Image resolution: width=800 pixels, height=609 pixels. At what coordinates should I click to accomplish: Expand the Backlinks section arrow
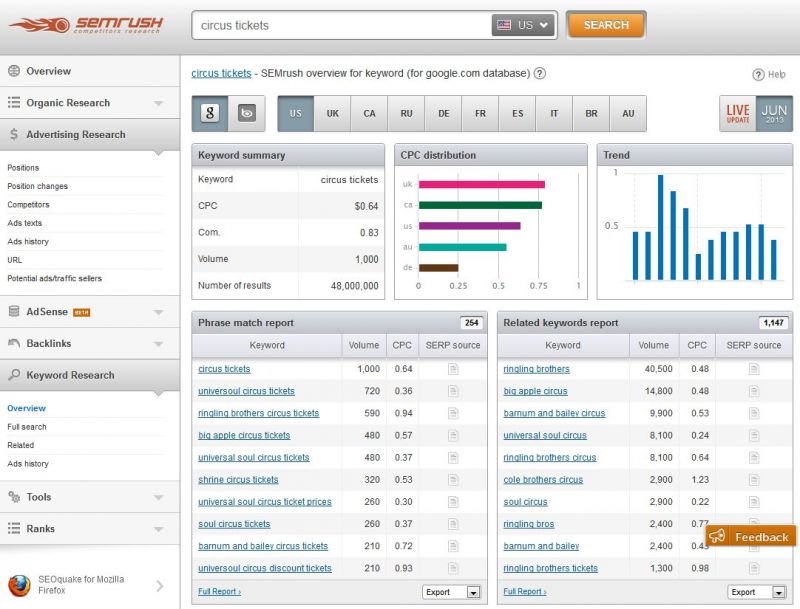(x=159, y=344)
